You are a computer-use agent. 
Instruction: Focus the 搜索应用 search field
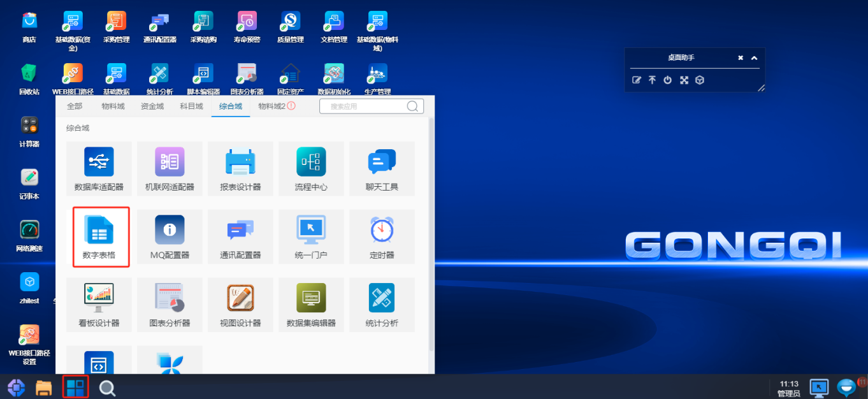372,106
